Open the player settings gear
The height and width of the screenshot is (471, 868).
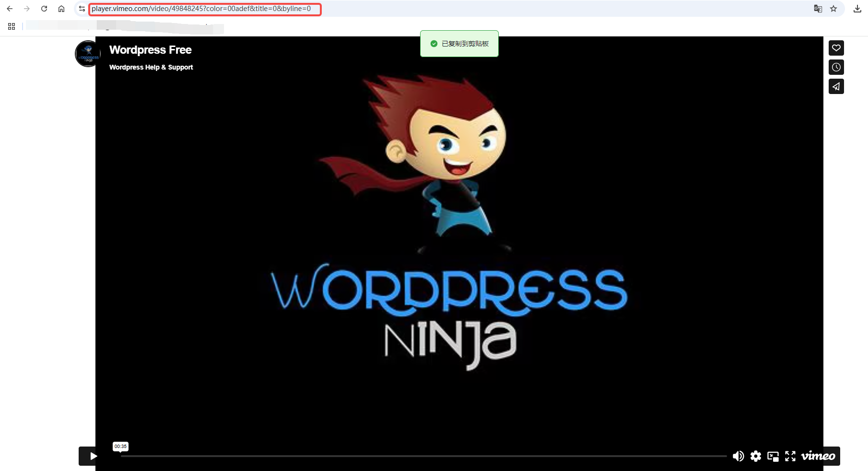tap(756, 456)
